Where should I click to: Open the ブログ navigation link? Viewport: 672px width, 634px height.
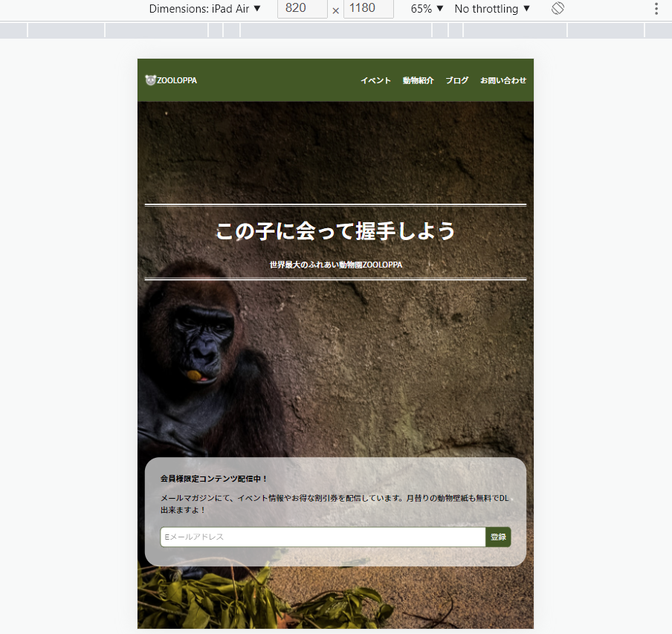click(457, 80)
